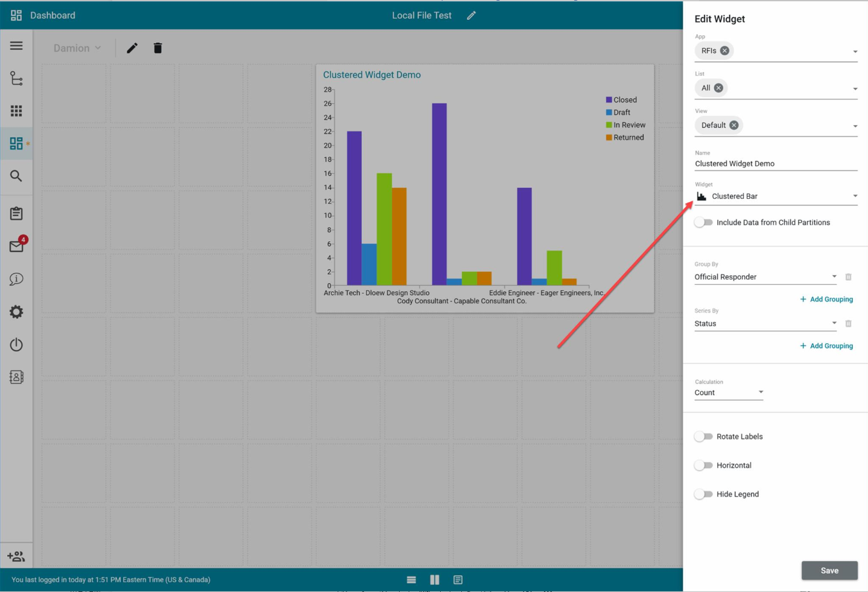
Task: Turn on the Hide Legend switch
Action: [704, 495]
